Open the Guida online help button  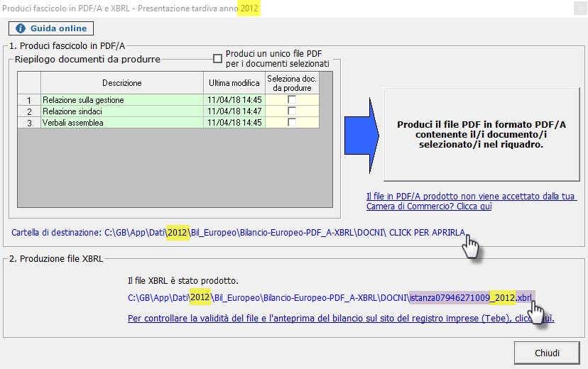51,28
